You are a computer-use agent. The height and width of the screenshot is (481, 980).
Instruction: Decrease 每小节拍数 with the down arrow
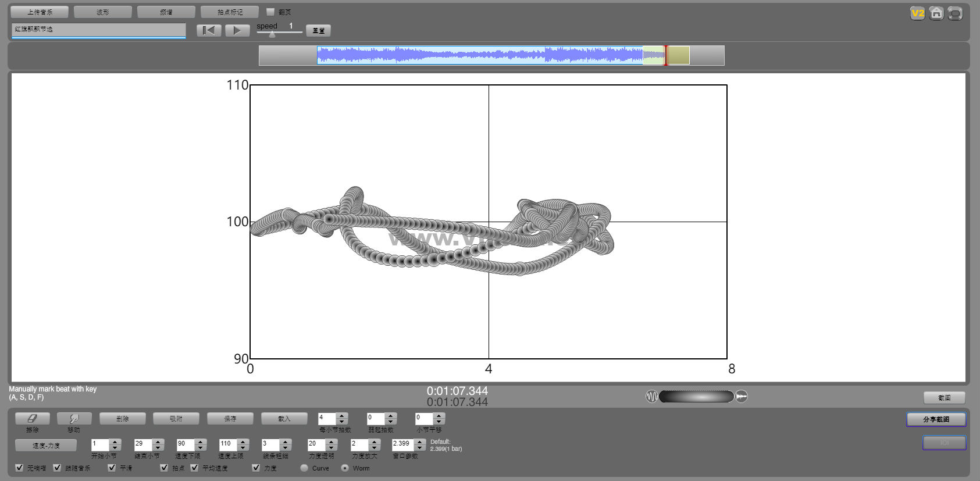342,421
